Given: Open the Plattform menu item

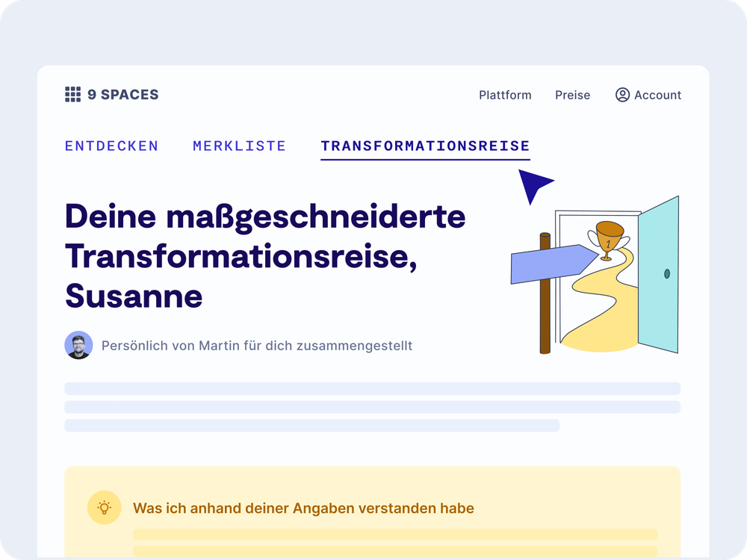Looking at the screenshot, I should pos(505,95).
